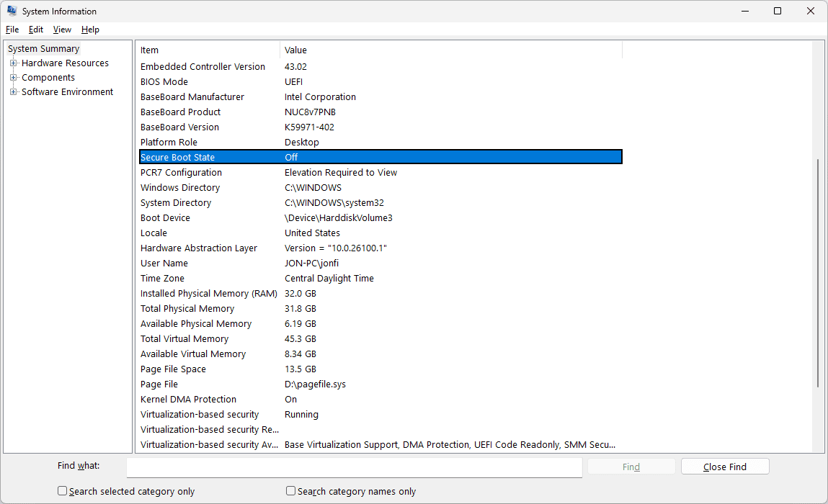
Task: Expand the Components tree node
Action: 13,78
